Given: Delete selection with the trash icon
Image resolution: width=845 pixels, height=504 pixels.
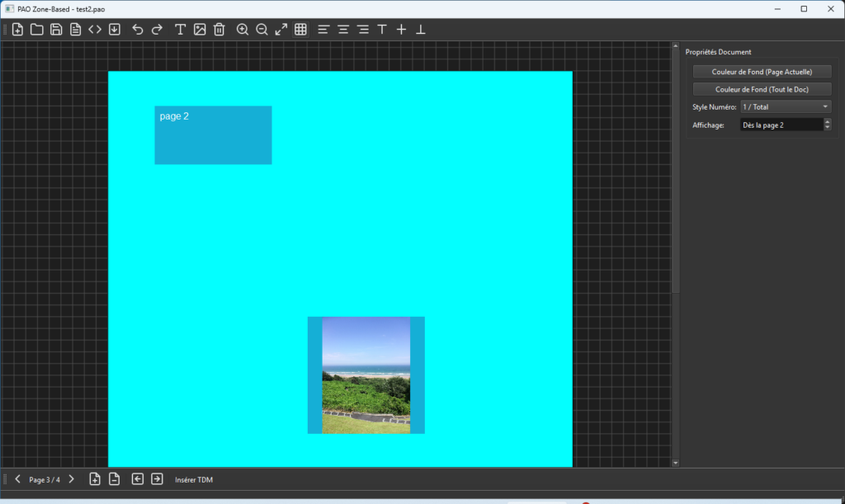Looking at the screenshot, I should tap(220, 30).
